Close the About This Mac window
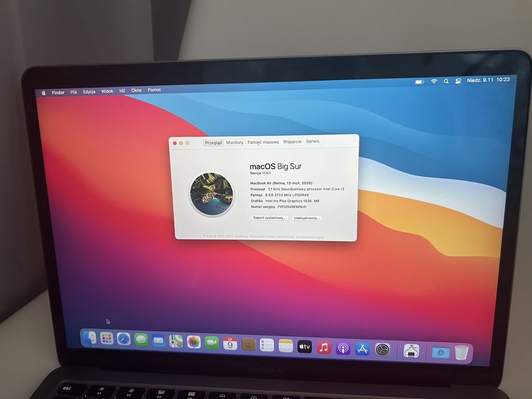Screen dimensions: 532x399 click(x=174, y=143)
